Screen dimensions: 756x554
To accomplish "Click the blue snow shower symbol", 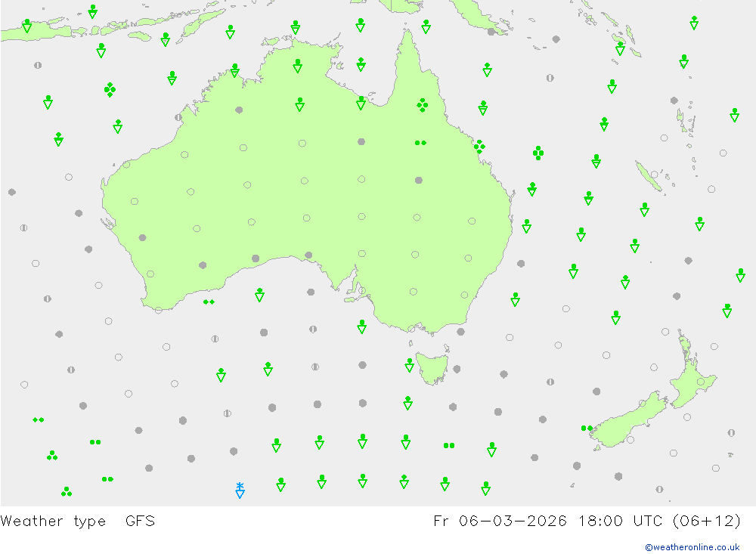I will [240, 490].
